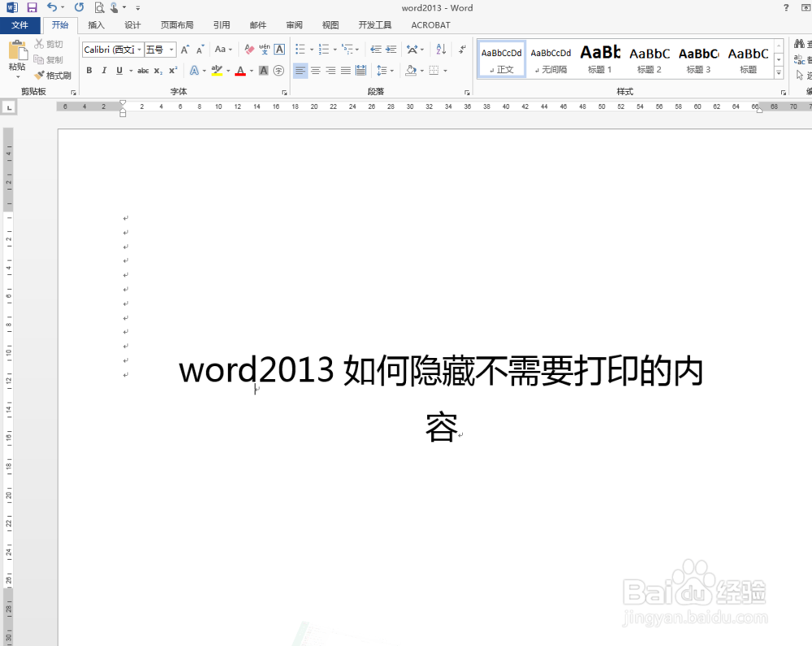Switch to the ACROBAT tab
Screen dimensions: 812x646
pyautogui.click(x=431, y=25)
